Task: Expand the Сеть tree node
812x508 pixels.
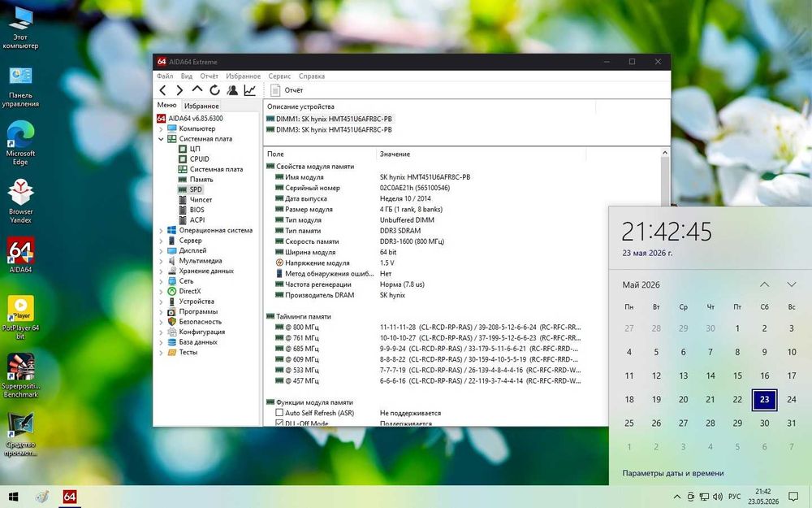Action: 161,281
